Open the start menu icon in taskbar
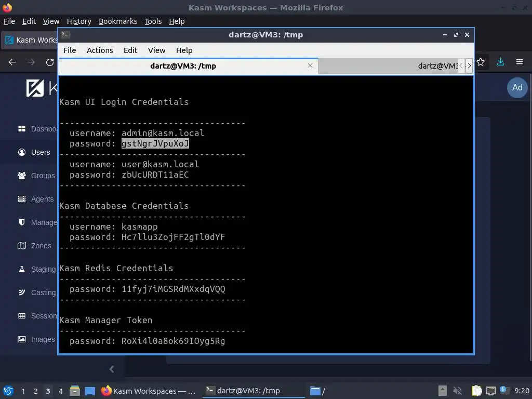 pyautogui.click(x=8, y=391)
